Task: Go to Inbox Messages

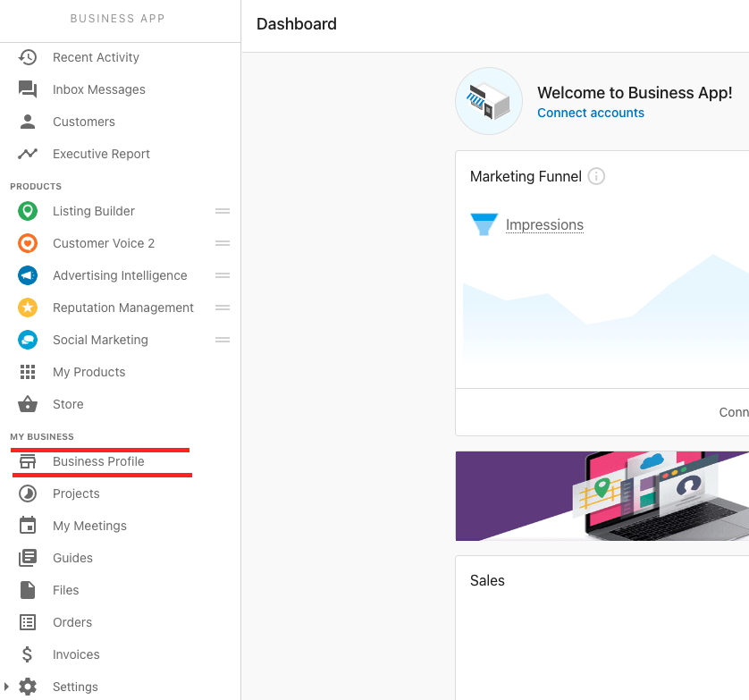Action: point(99,89)
